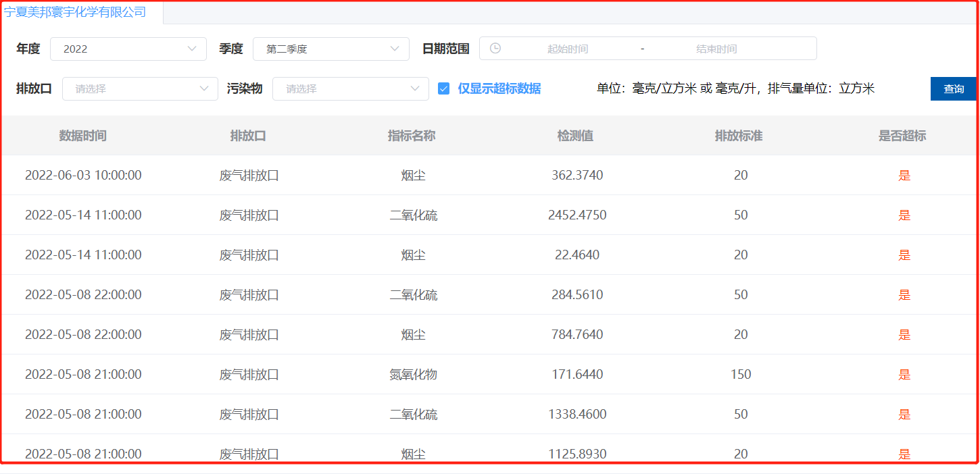
Task: Click detection value 1338.4600
Action: (577, 415)
